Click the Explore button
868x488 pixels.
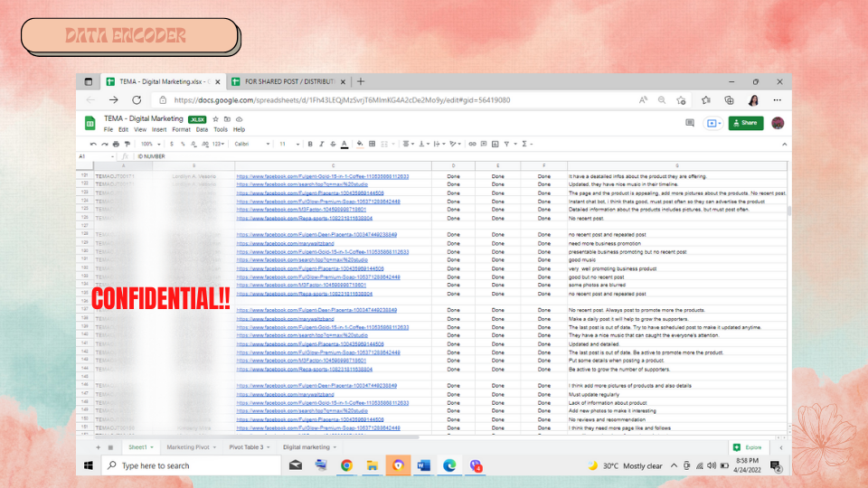point(748,447)
